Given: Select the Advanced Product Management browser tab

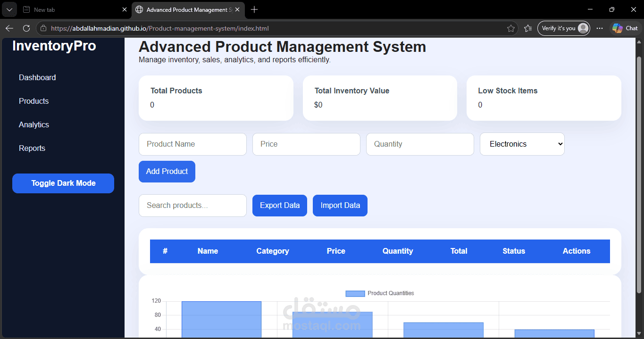Looking at the screenshot, I should tap(188, 9).
